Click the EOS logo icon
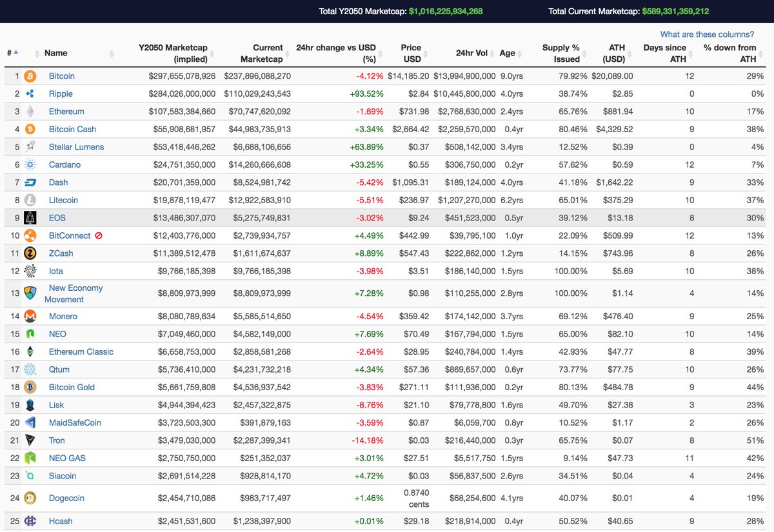This screenshot has width=774, height=532. click(x=30, y=218)
